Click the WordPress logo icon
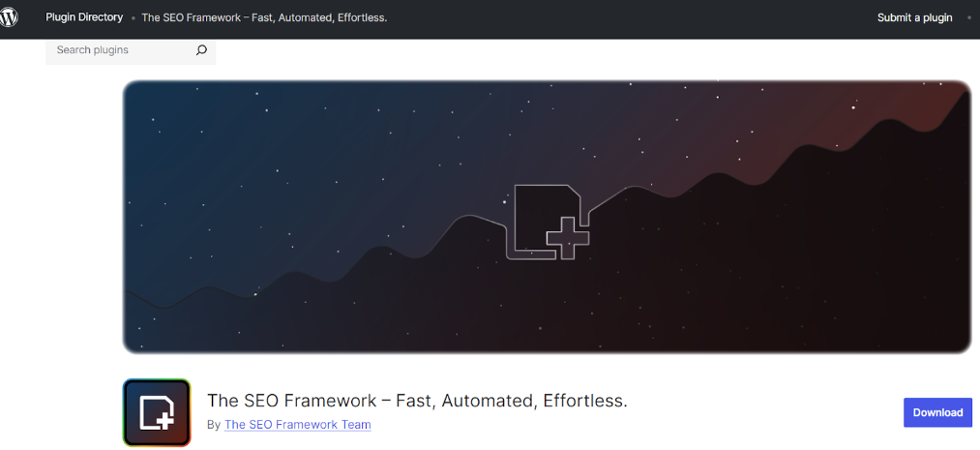 coord(8,17)
